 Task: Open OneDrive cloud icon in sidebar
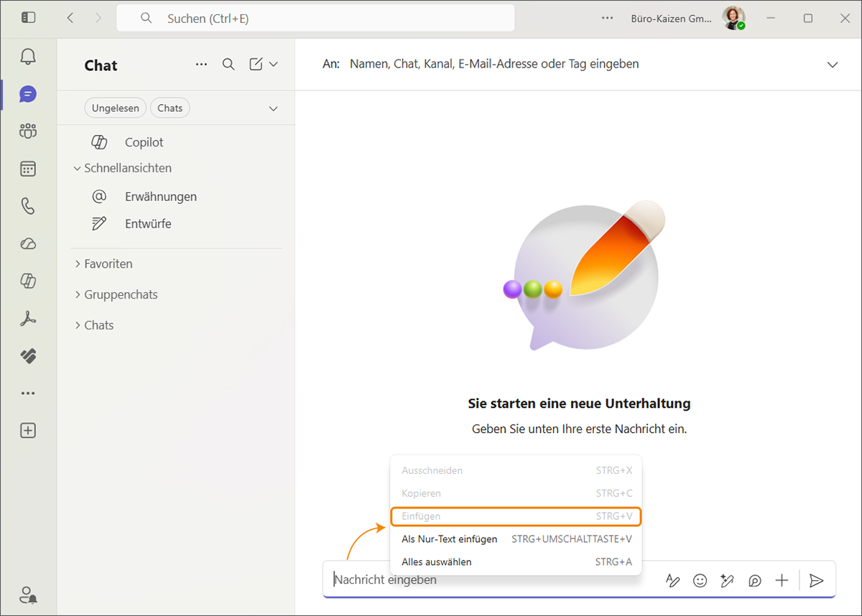coord(28,244)
